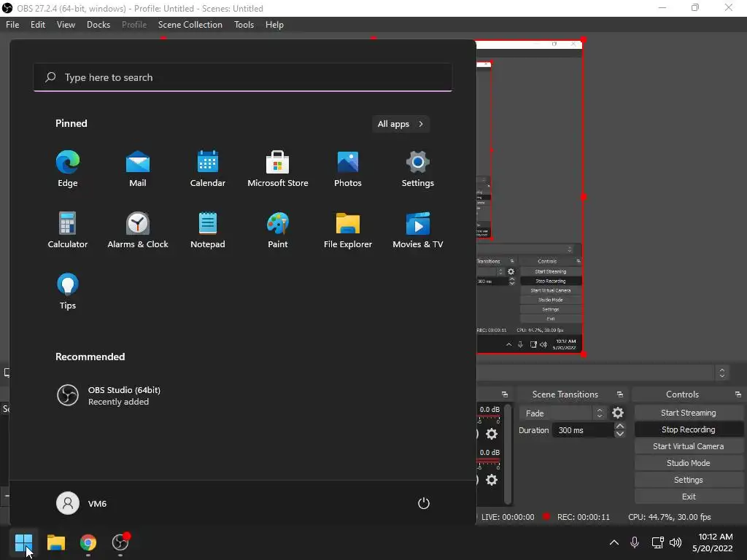The height and width of the screenshot is (560, 747).
Task: Open the volume control in system tray
Action: click(x=676, y=542)
